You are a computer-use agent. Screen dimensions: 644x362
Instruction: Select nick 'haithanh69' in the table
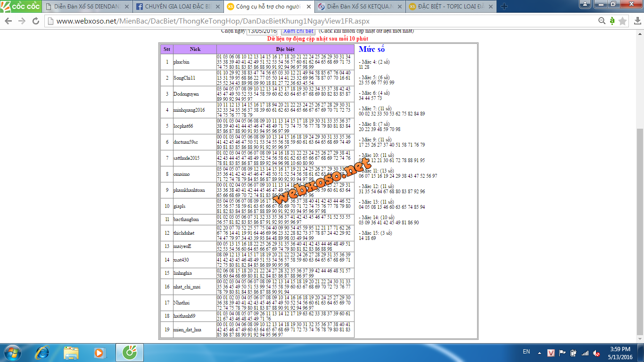coord(184,316)
